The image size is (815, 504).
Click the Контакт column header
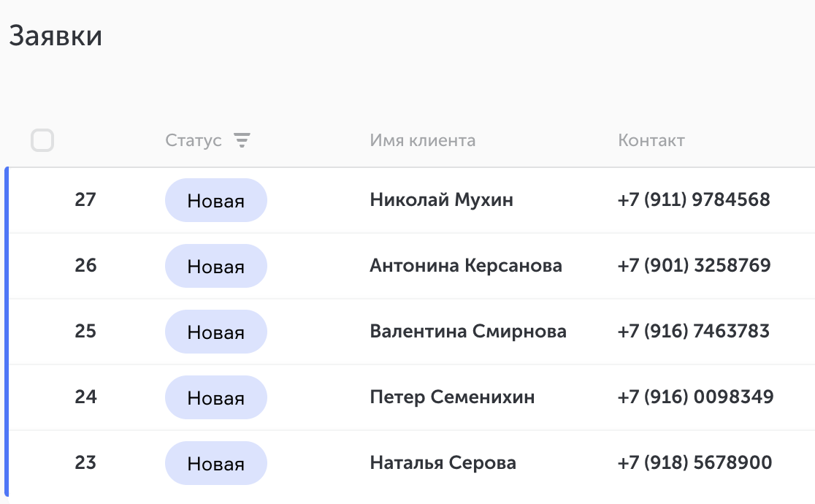pos(651,140)
